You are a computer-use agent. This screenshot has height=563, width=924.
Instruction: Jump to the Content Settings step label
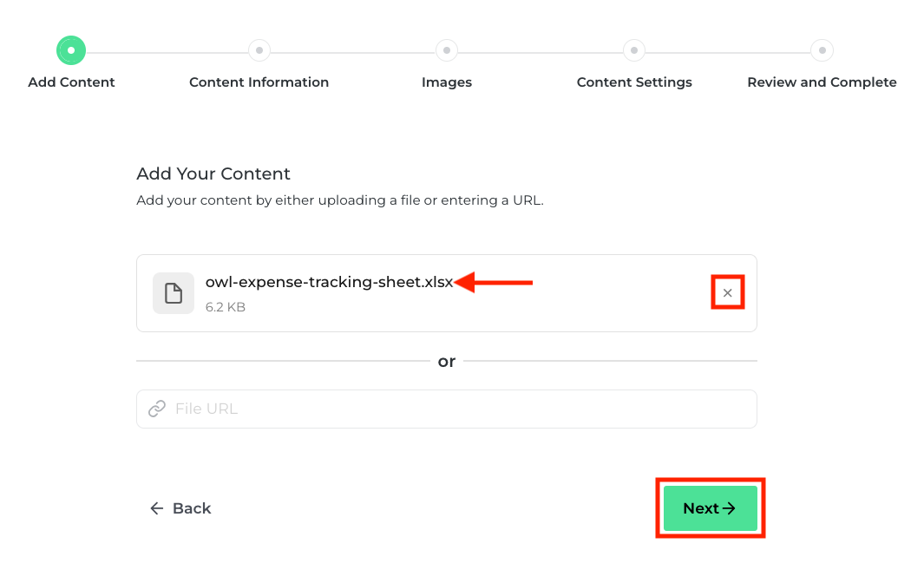634,82
